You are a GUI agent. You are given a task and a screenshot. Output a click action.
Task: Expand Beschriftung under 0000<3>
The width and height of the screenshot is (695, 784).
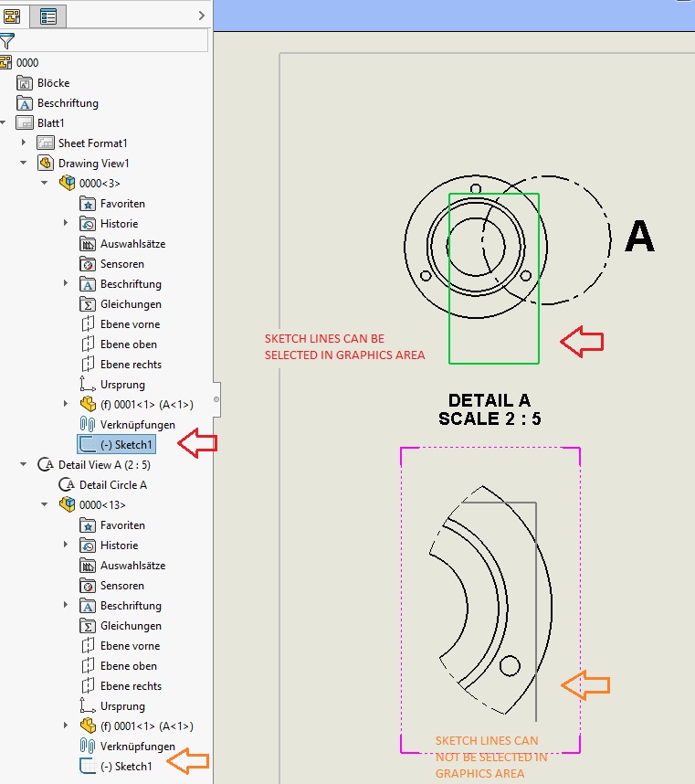click(x=66, y=283)
